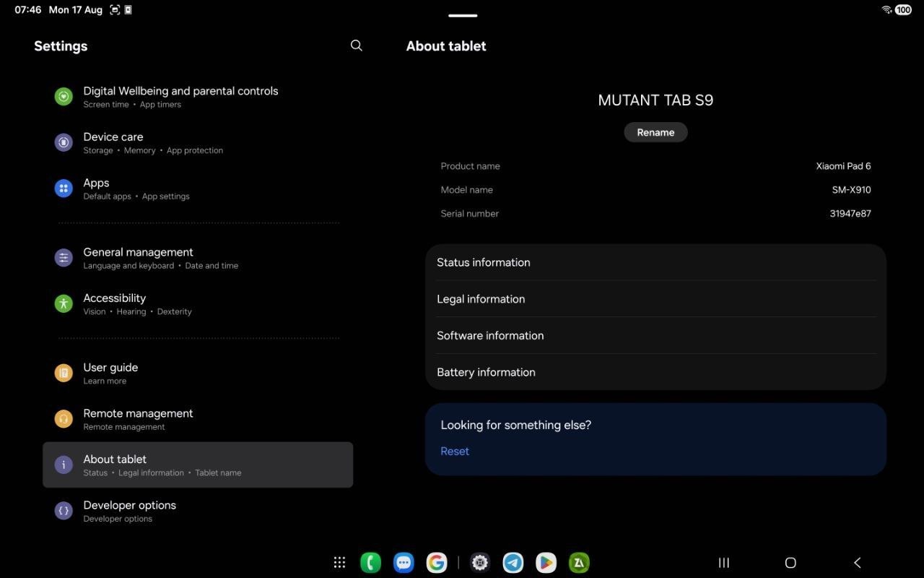Tap the About tablet page heading
Image resolution: width=924 pixels, height=578 pixels.
(x=446, y=46)
